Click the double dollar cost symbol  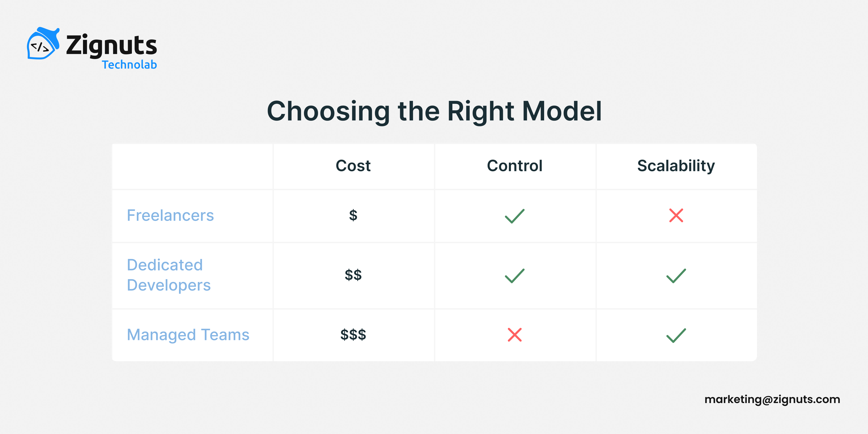pos(353,275)
